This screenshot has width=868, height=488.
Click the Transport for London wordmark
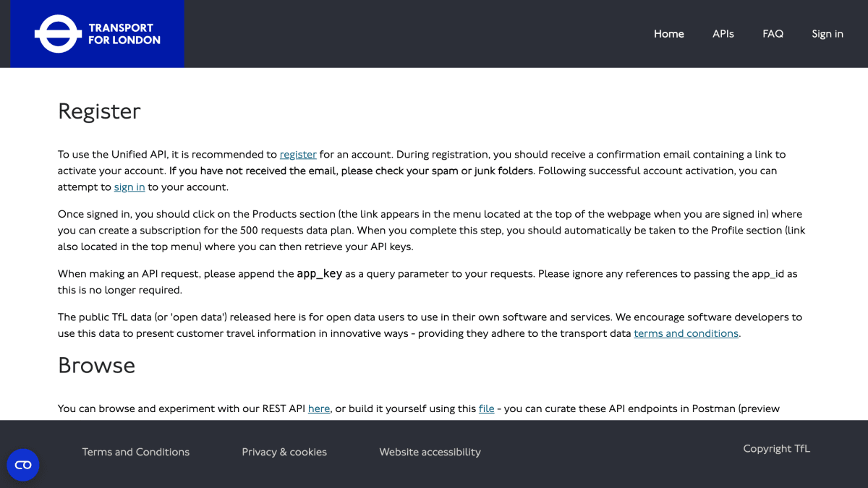click(x=124, y=34)
